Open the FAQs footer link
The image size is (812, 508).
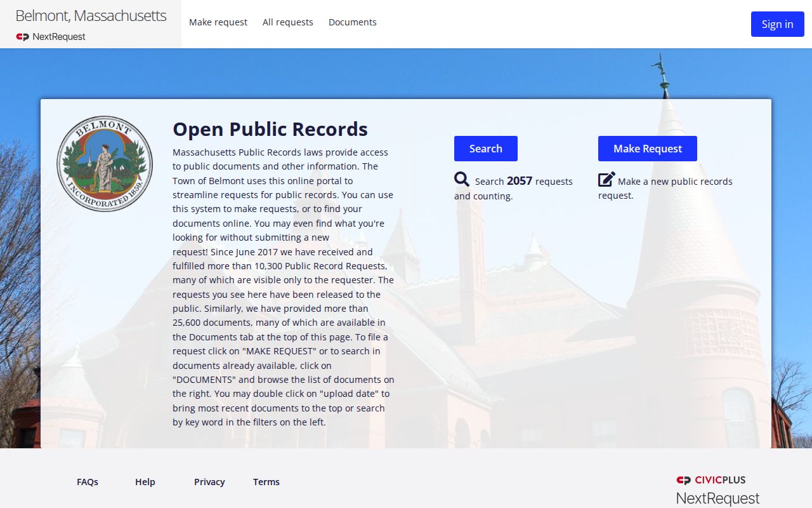pyautogui.click(x=88, y=482)
